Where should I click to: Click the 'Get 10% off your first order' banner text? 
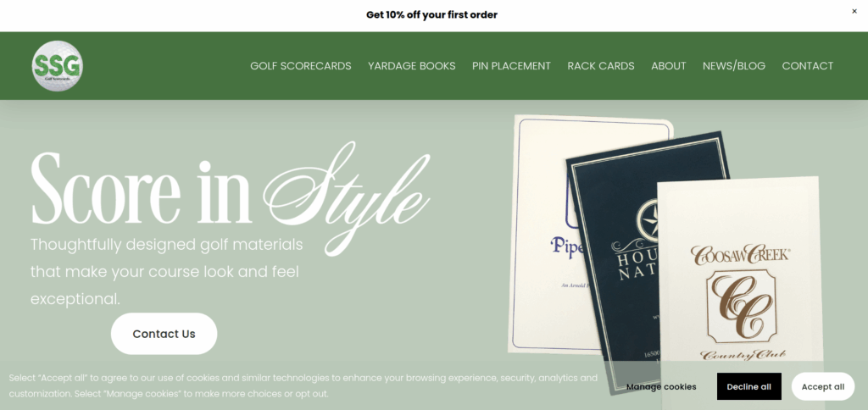click(x=431, y=15)
